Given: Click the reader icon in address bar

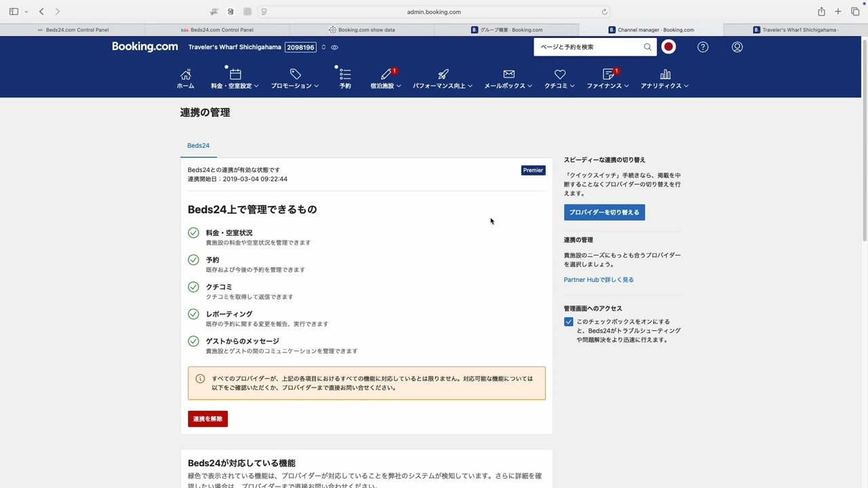Looking at the screenshot, I should coord(264,12).
